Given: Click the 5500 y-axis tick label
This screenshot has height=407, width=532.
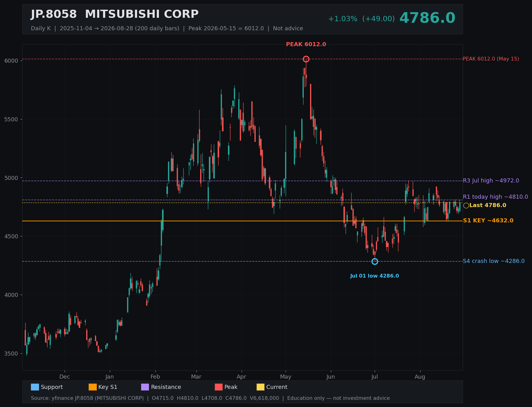Looking at the screenshot, I should coord(11,119).
